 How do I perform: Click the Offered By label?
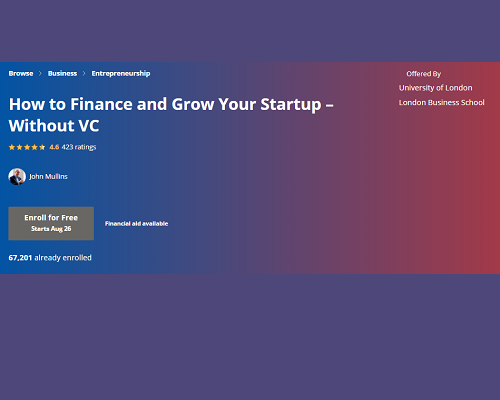[x=423, y=74]
